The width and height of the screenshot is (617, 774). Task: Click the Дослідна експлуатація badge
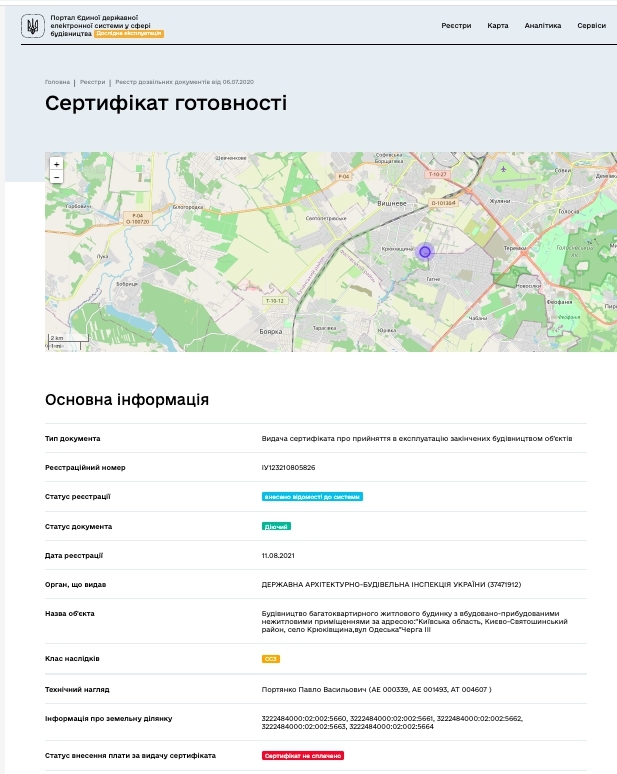point(129,34)
